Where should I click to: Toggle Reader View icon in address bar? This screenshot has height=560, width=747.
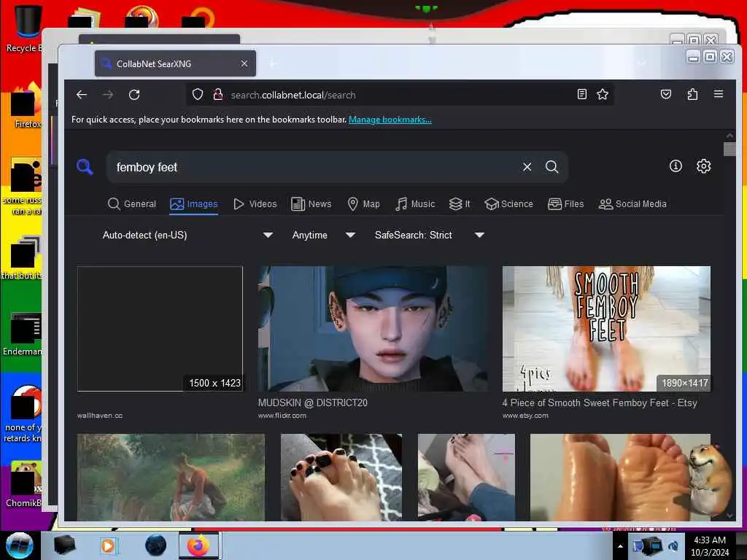581,94
